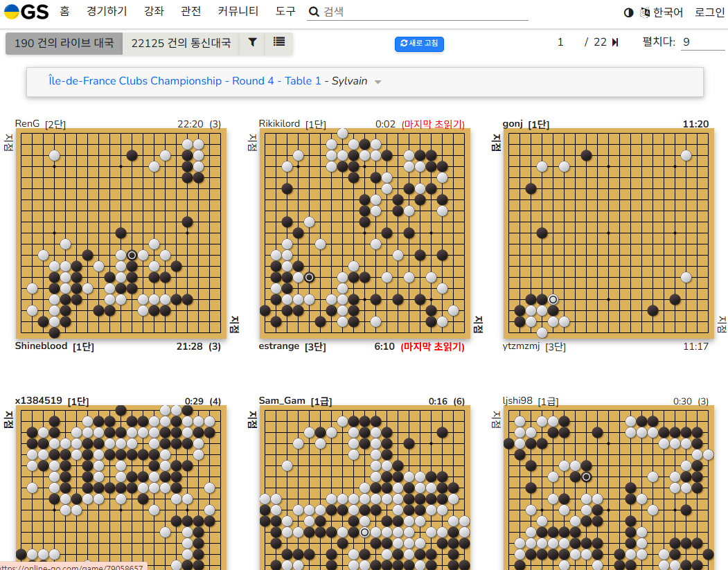
Task: Click ytzmzmj's clock 11:17
Action: (x=695, y=346)
